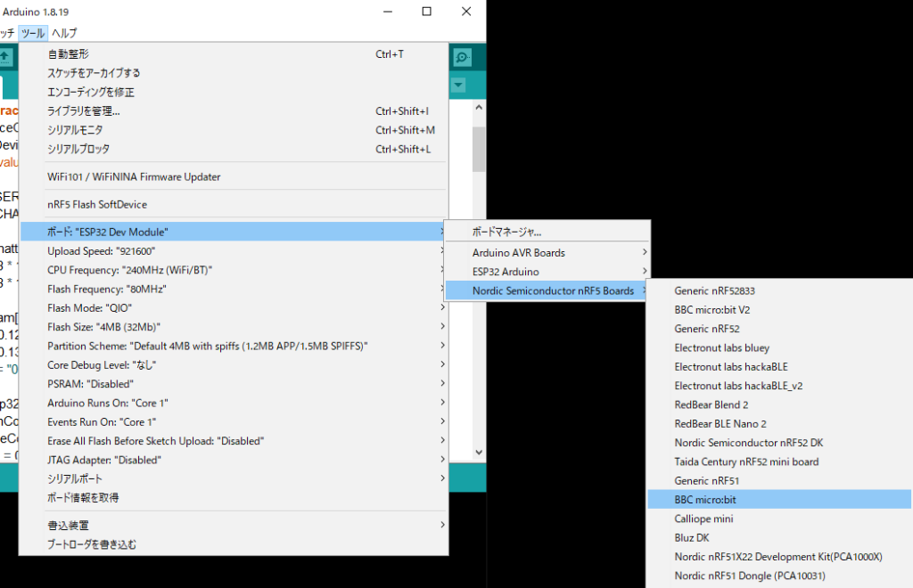The height and width of the screenshot is (588, 913).
Task: Click the 自動整形 menu entry
Action: 67,53
